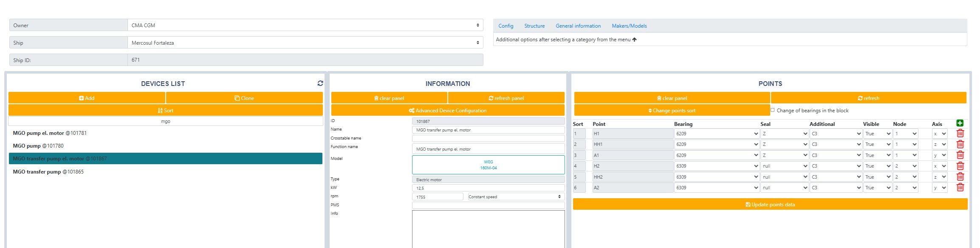
Task: Open the Ship dropdown showing Mercosul Fortaleza
Action: pyautogui.click(x=305, y=43)
